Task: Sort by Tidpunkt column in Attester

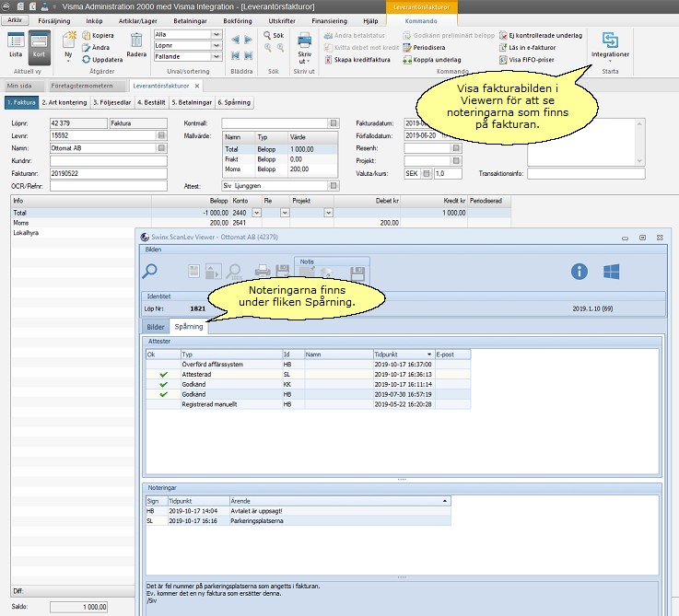Action: 403,354
